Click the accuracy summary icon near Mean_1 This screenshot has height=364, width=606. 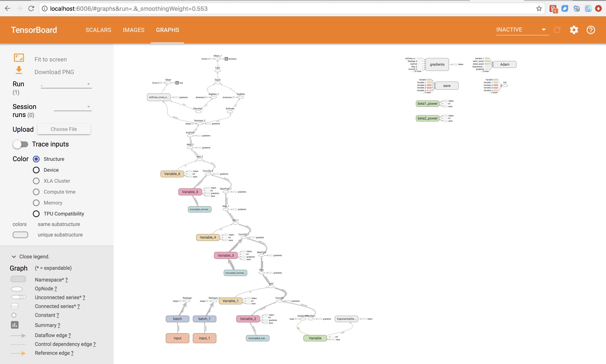(226, 59)
